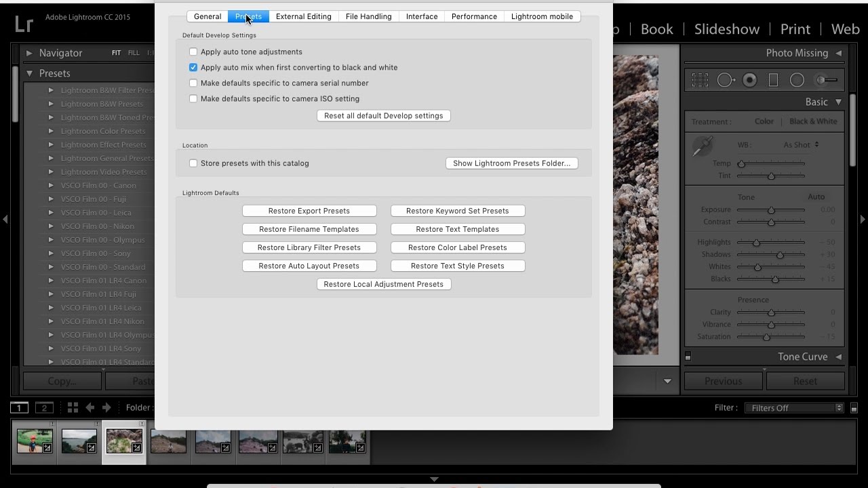Viewport: 868px width, 488px height.
Task: Switch to the General preferences tab
Action: (208, 16)
